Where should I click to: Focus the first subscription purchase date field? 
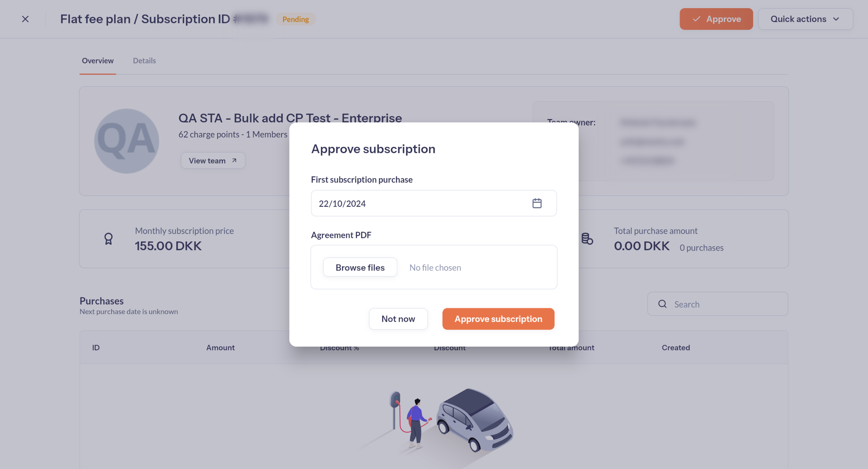pos(434,203)
